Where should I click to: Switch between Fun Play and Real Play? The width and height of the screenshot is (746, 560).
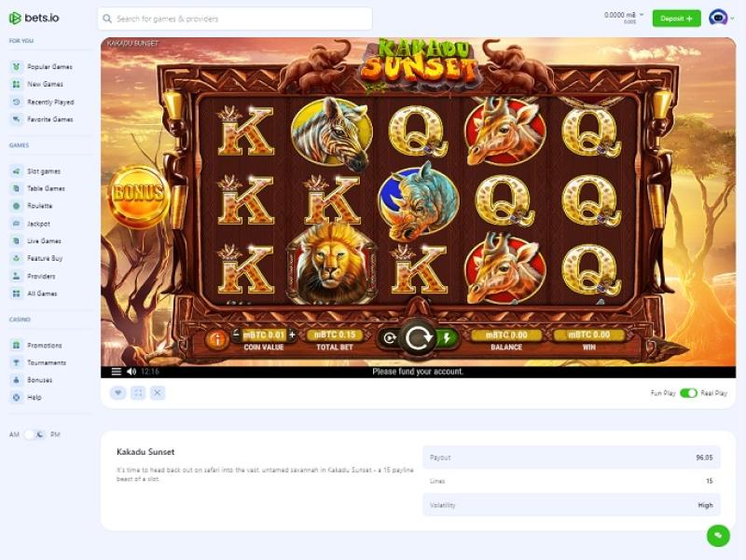[x=688, y=393]
